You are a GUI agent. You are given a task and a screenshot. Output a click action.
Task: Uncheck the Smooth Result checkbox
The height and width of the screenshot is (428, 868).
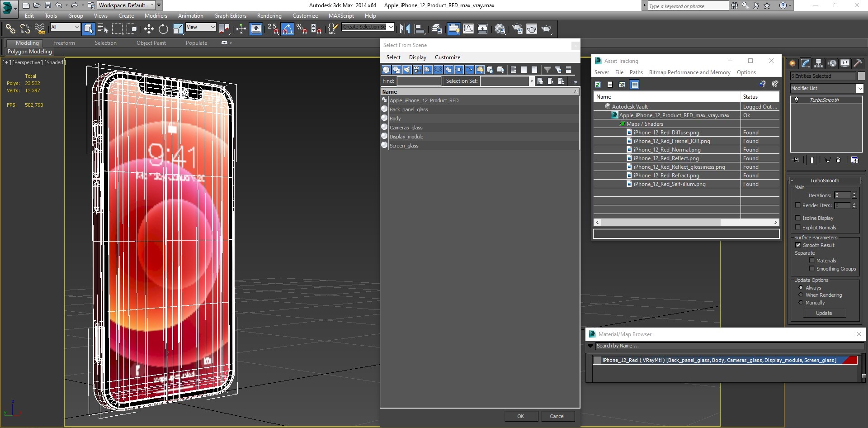798,245
